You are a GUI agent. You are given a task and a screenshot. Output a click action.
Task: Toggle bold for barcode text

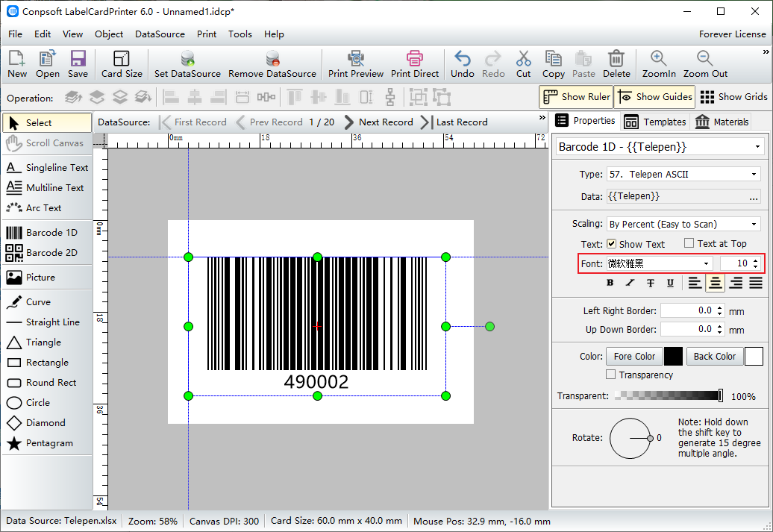(x=610, y=283)
